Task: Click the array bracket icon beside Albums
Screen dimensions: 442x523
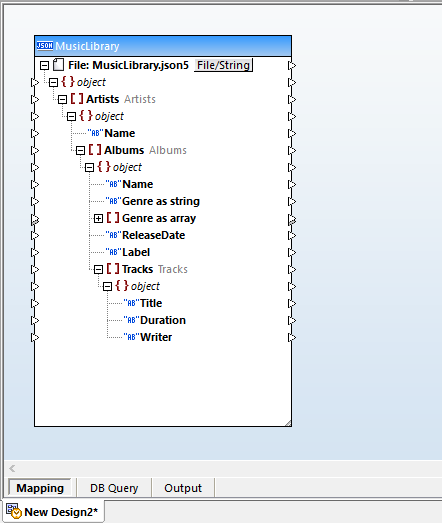Action: 95,150
